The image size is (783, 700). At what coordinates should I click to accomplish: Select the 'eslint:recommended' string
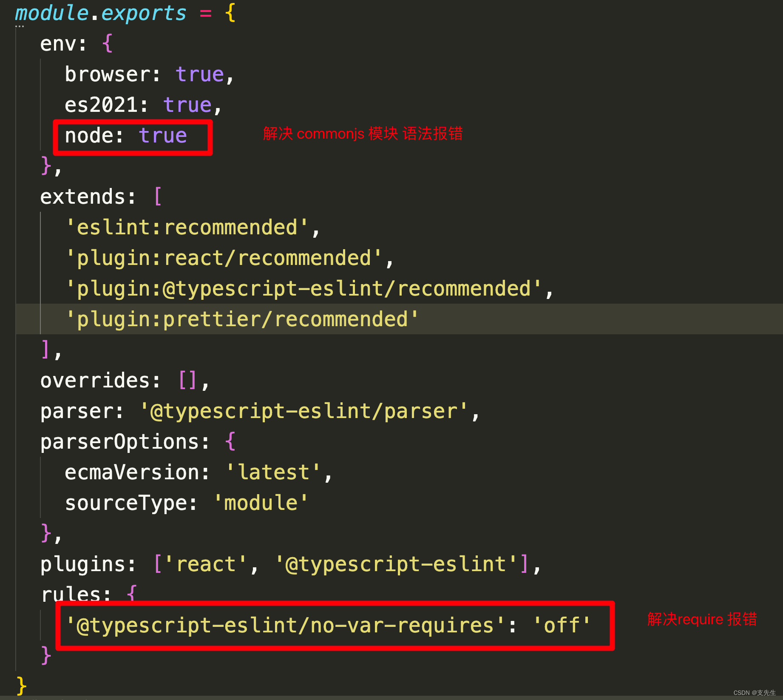[x=187, y=228]
